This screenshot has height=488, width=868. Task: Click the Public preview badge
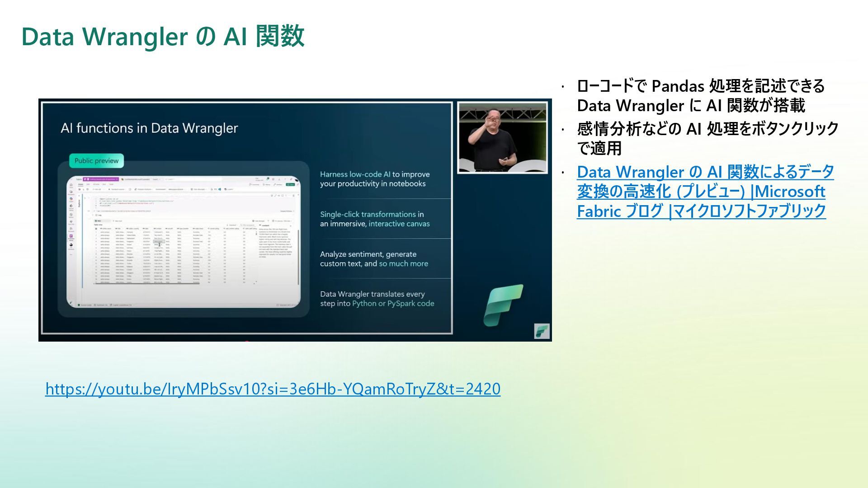click(96, 161)
